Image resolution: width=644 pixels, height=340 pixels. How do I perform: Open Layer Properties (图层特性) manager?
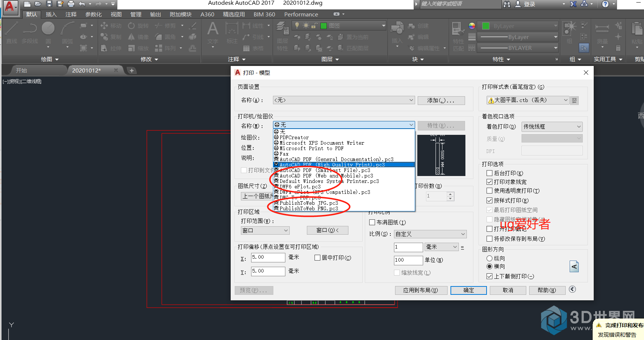282,36
